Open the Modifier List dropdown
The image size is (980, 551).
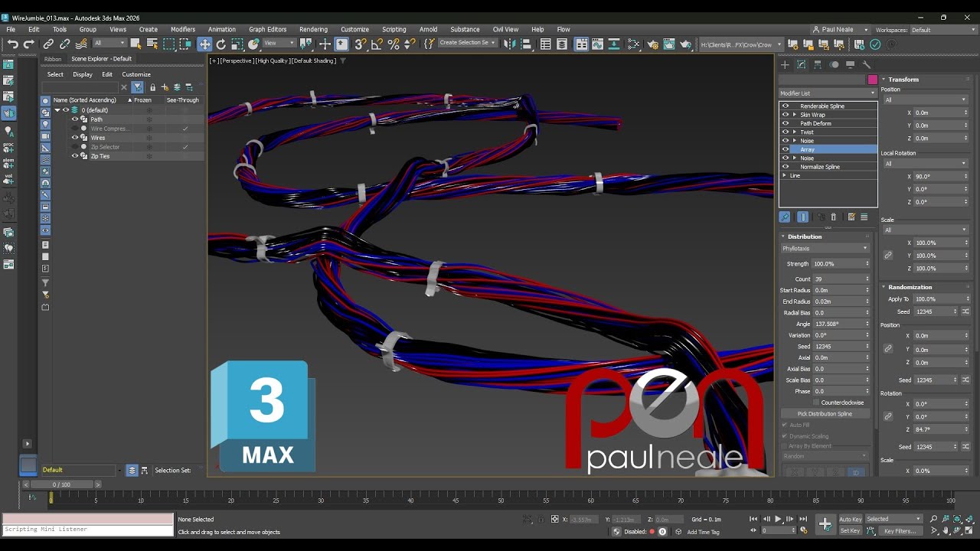(x=828, y=93)
